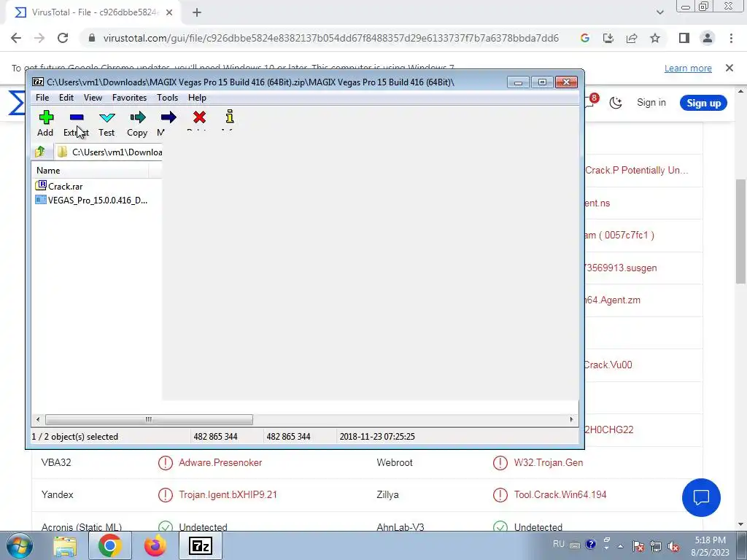The height and width of the screenshot is (560, 747).
Task: Click the Sign up button
Action: click(x=703, y=103)
